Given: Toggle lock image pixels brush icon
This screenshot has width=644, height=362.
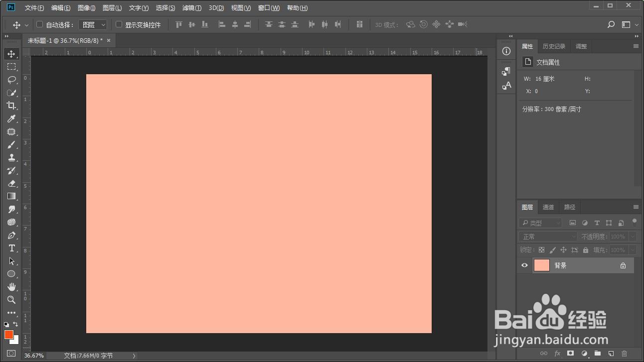Looking at the screenshot, I should [552, 250].
